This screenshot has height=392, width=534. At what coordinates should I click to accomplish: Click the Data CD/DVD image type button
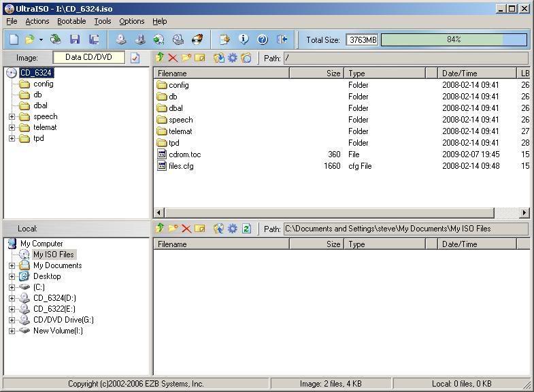pyautogui.click(x=89, y=57)
